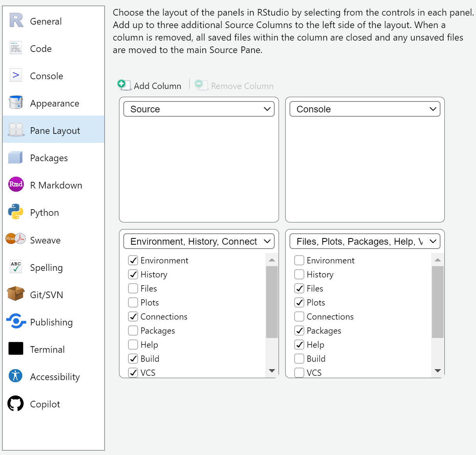This screenshot has height=455, width=476.
Task: Select the R Markdown Rmd icon
Action: tap(16, 184)
